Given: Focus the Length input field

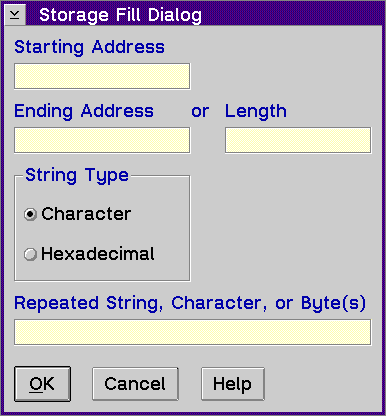Looking at the screenshot, I should point(298,140).
